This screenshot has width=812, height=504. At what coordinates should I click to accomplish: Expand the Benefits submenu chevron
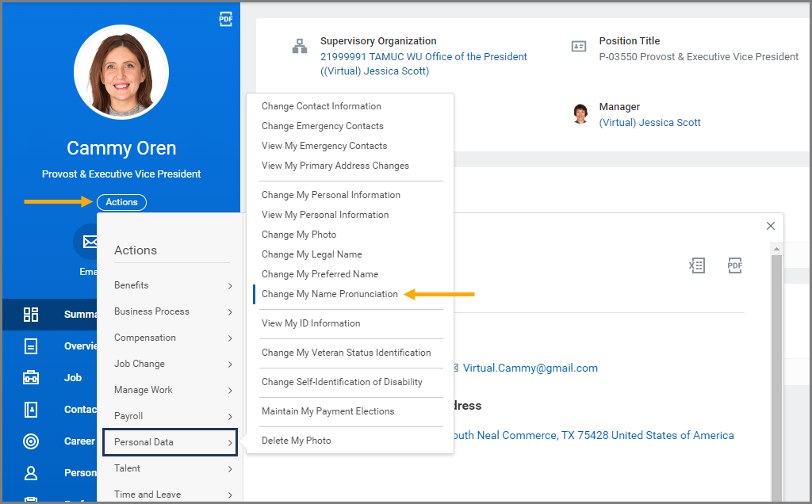[230, 286]
